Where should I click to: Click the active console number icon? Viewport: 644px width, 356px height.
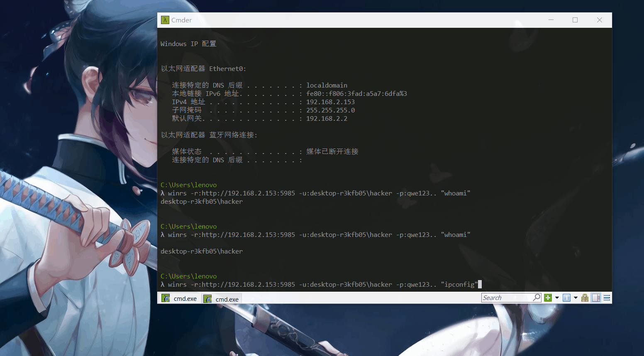[566, 298]
